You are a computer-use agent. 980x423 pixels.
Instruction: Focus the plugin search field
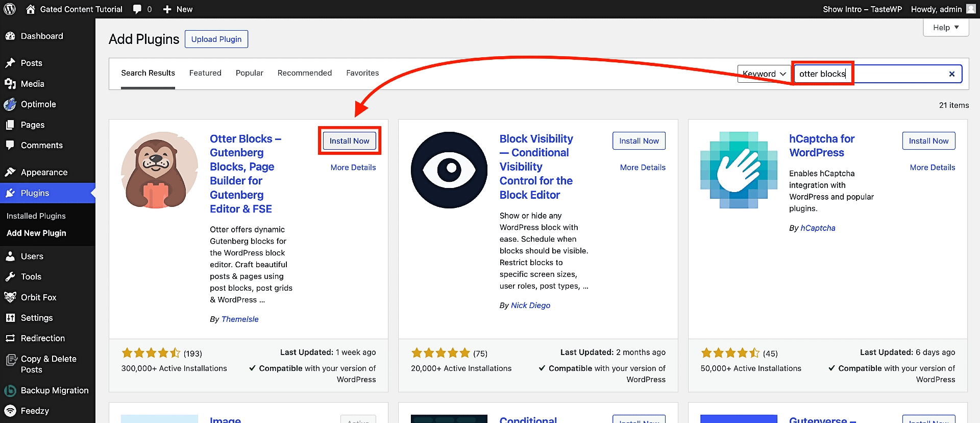tap(878, 74)
